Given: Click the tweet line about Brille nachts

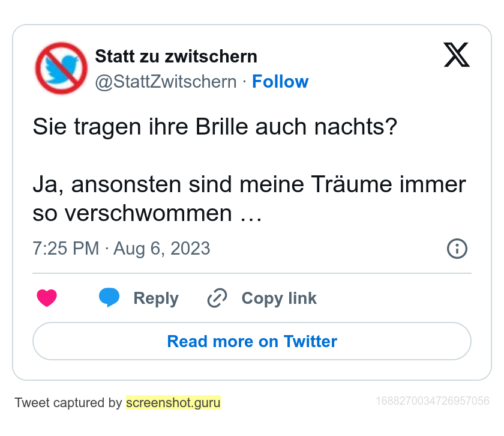Looking at the screenshot, I should point(215,127).
